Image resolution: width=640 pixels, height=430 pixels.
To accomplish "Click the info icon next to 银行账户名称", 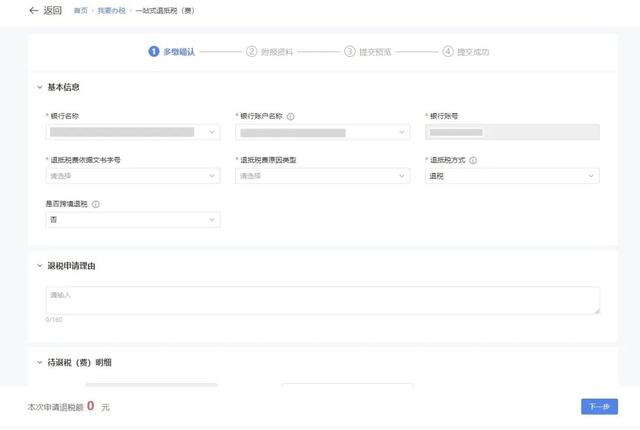I will (291, 117).
